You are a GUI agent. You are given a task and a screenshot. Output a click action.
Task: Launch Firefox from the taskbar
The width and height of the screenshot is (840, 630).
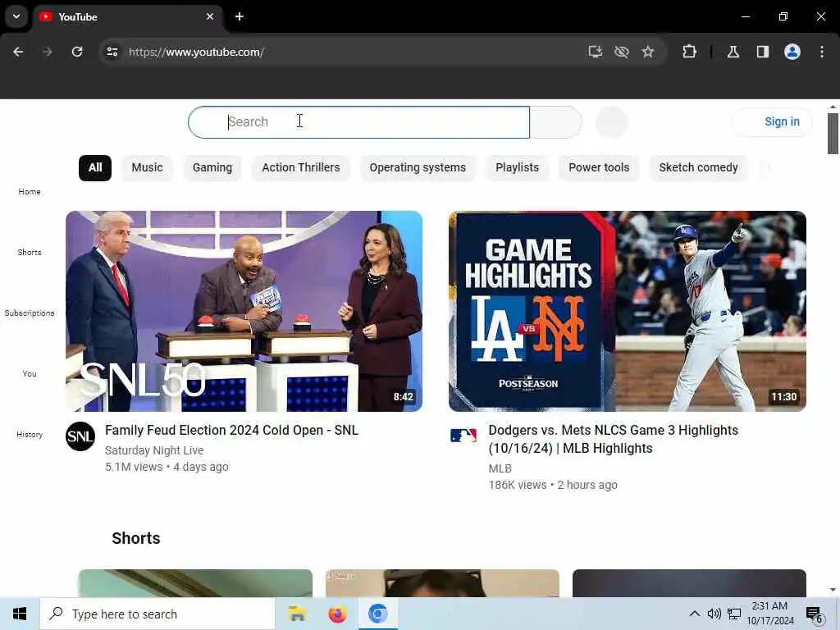point(337,614)
